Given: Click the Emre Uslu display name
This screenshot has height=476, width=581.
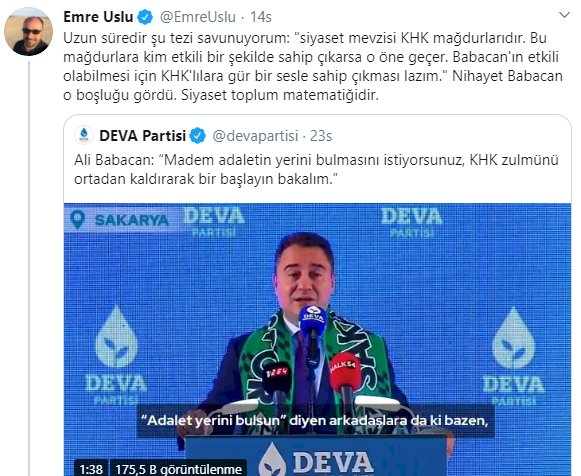Looking at the screenshot, I should coord(98,17).
